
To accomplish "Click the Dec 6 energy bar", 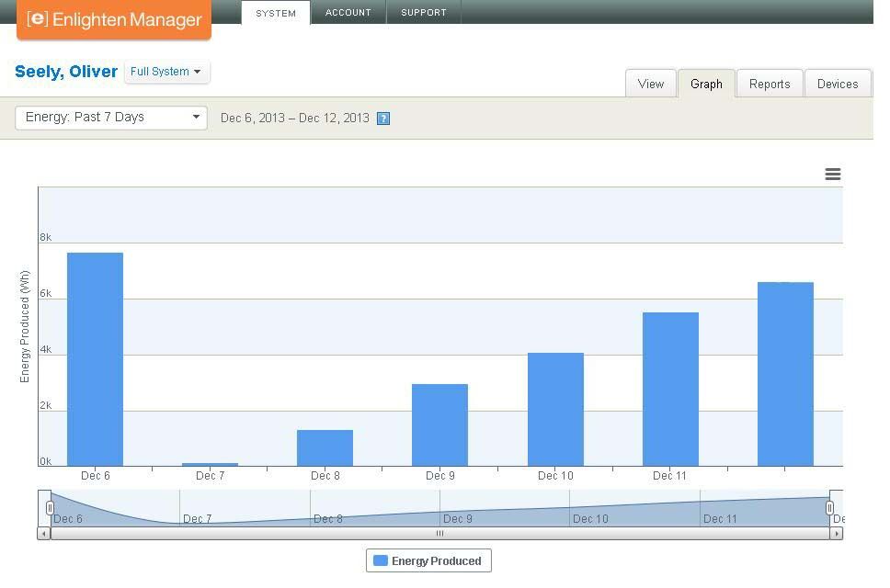I will coord(95,359).
